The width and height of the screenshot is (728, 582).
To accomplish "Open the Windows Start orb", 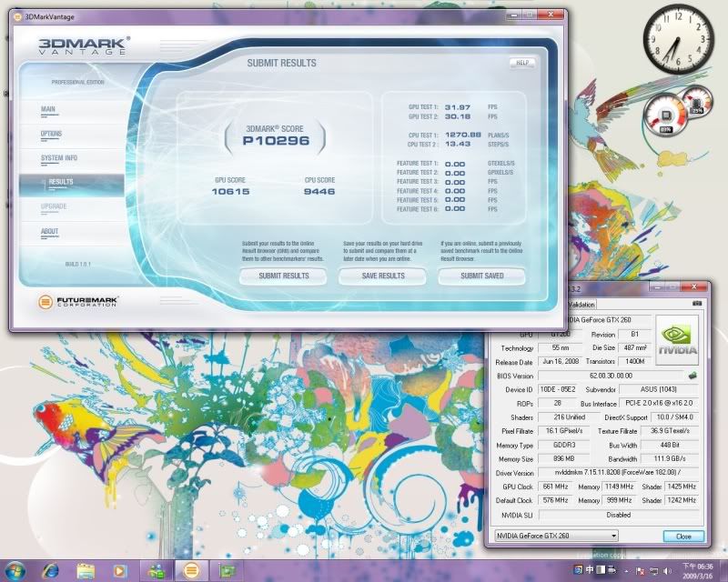I will coord(15,570).
